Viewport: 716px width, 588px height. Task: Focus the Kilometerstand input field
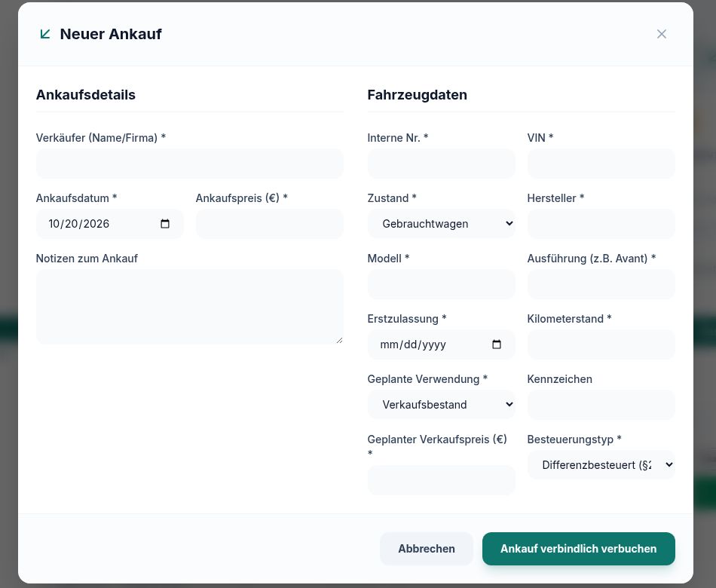601,345
